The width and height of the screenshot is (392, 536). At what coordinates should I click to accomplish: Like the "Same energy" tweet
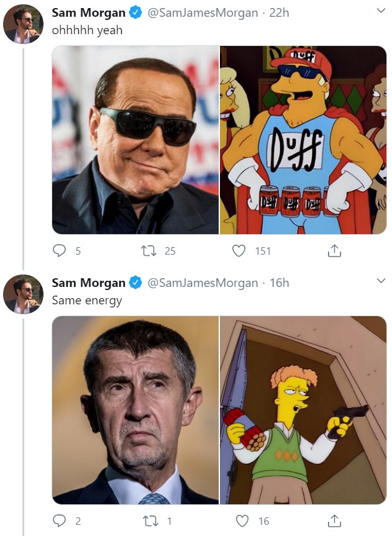243,521
